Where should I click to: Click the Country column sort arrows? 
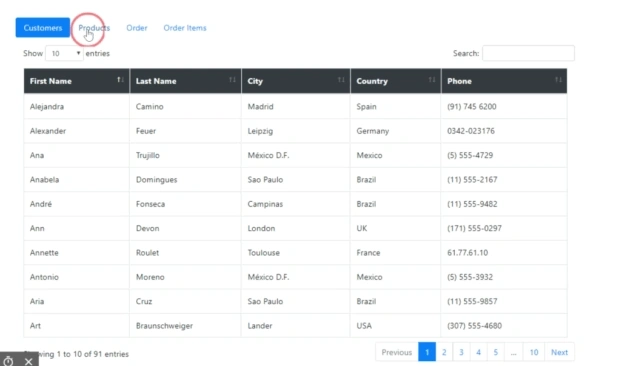(432, 80)
